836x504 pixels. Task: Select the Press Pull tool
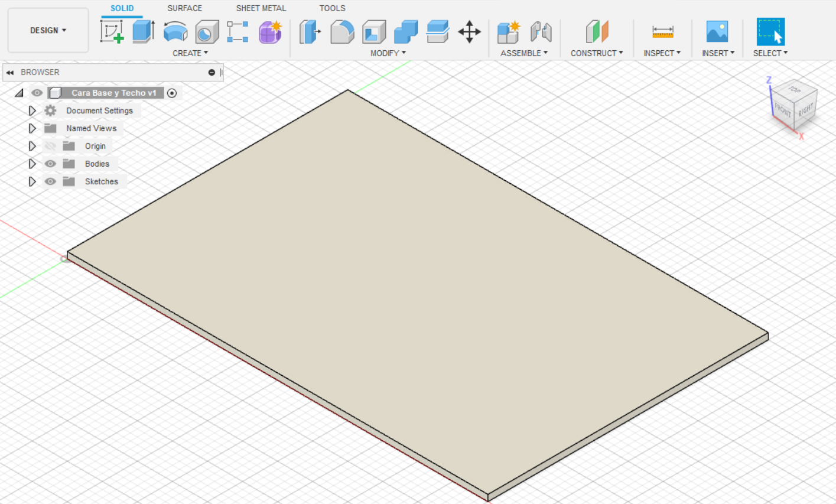click(310, 32)
